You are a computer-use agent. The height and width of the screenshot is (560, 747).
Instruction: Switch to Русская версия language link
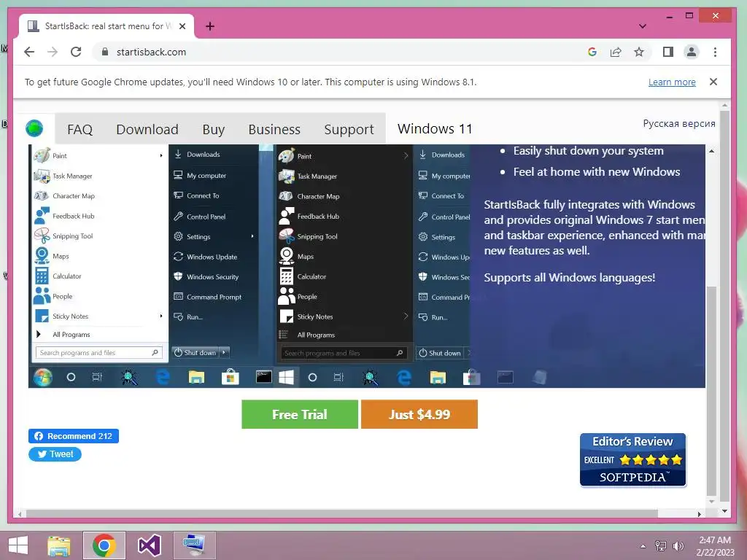[x=679, y=123]
